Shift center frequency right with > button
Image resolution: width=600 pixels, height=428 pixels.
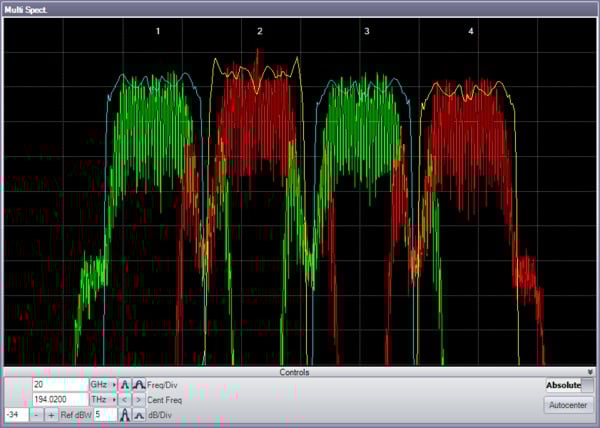coord(139,399)
